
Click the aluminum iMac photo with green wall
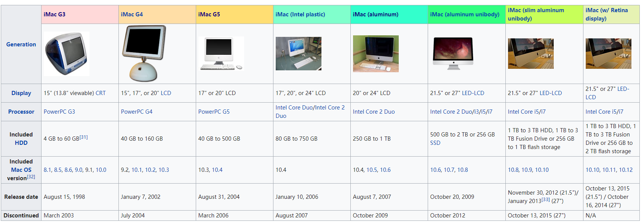(376, 54)
